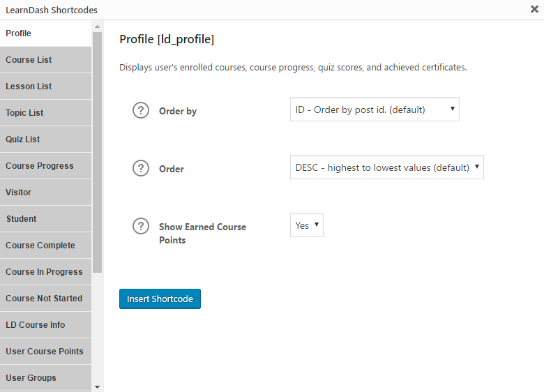Switch to the Student tab

click(45, 219)
